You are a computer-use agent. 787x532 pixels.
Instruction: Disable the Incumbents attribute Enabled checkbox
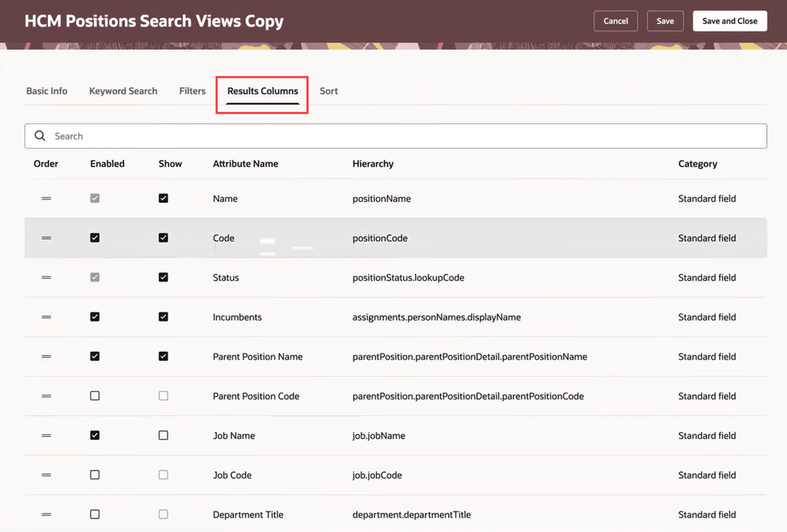click(95, 317)
